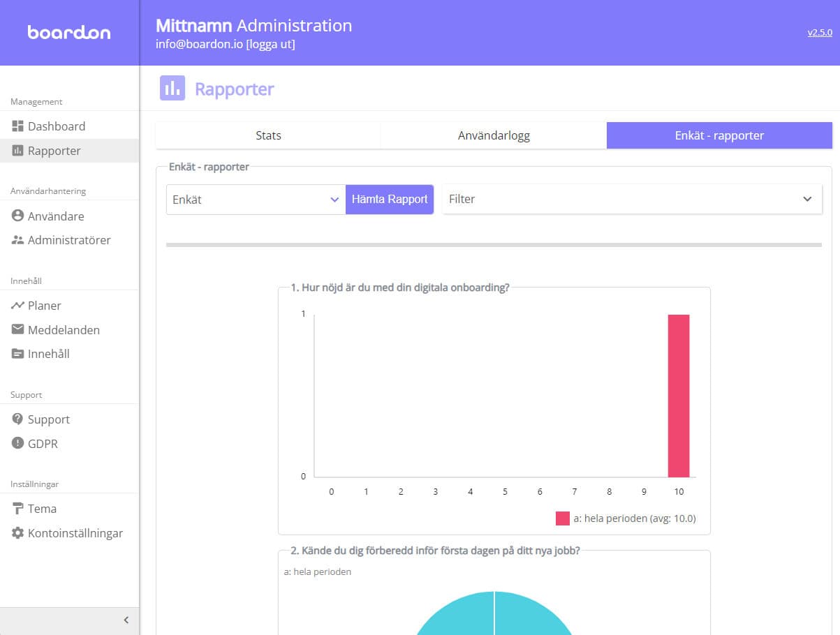Click the Management section label
Screen dimensions: 840x635
36,102
